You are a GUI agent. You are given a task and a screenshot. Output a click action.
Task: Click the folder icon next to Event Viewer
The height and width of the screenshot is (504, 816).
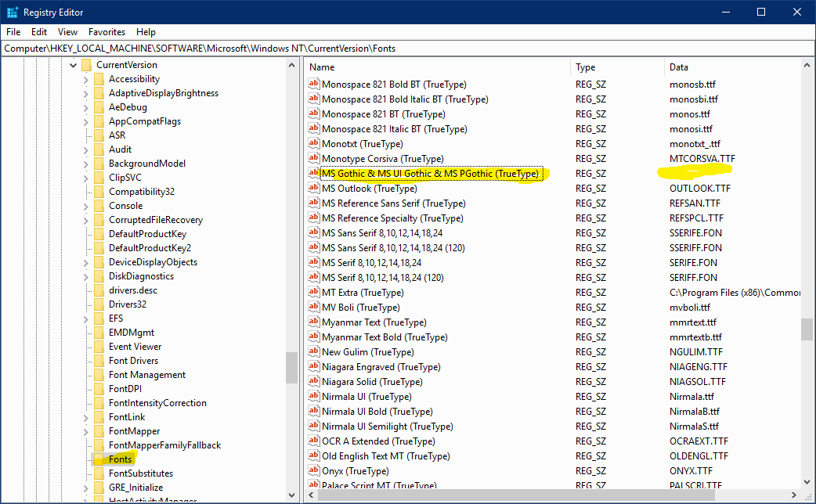tap(99, 347)
